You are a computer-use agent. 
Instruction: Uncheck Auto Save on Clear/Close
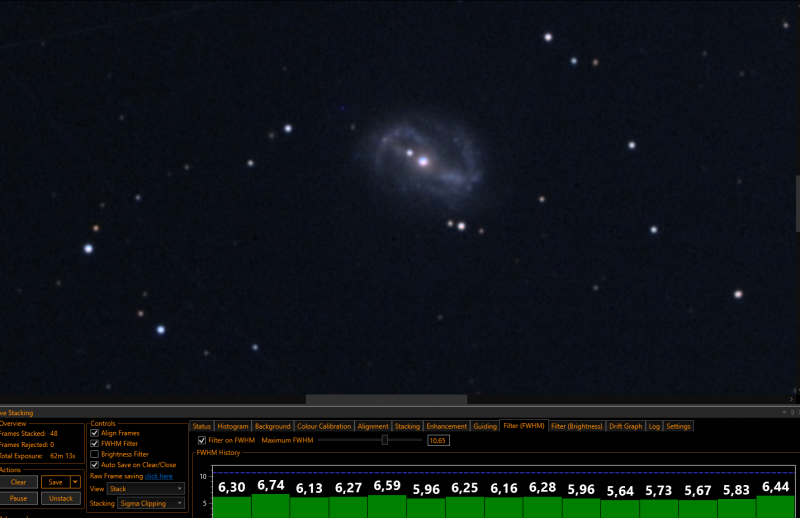point(94,465)
